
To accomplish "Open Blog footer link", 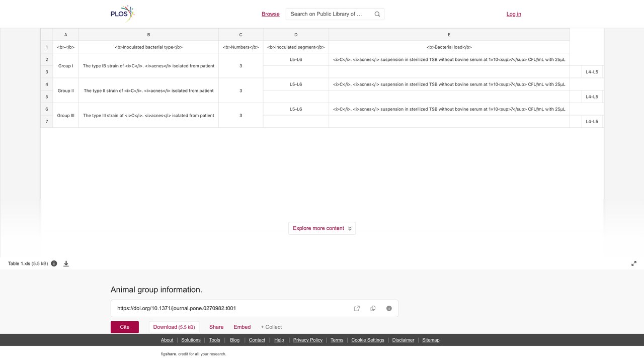I will [x=235, y=340].
